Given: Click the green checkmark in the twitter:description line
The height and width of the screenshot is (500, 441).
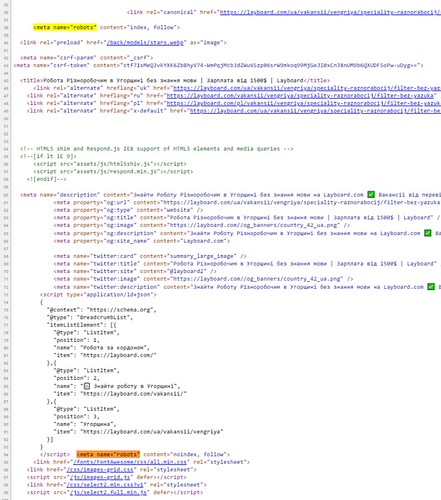Looking at the screenshot, I should 431,287.
